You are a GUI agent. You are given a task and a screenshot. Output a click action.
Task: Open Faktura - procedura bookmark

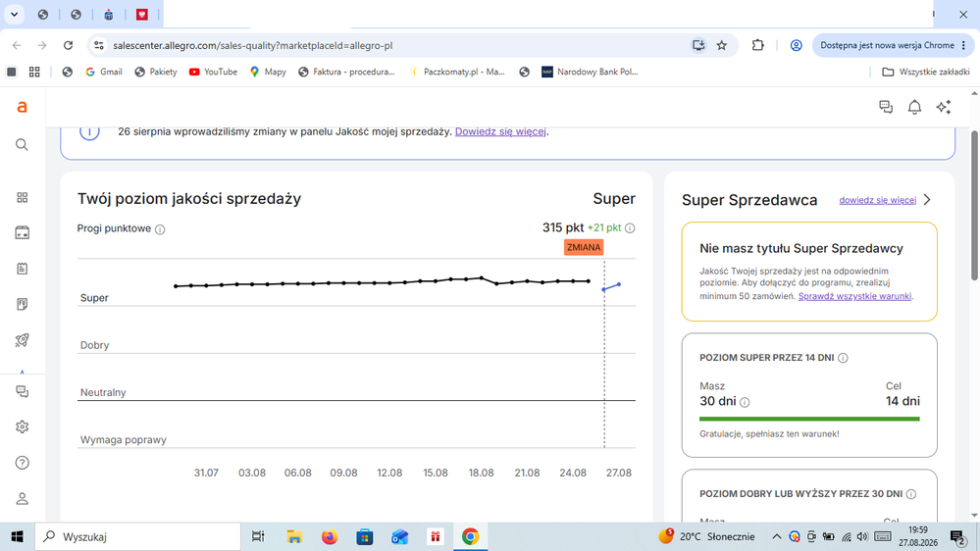(346, 72)
